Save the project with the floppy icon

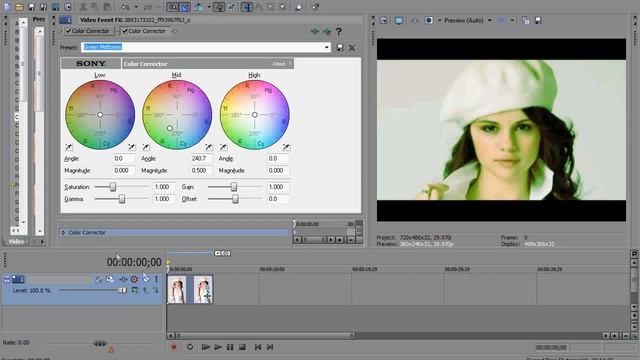coord(31,7)
